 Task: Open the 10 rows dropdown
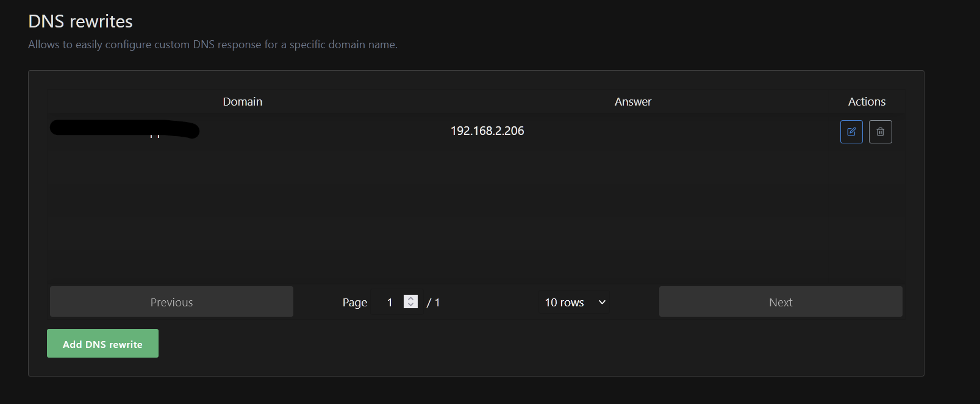pyautogui.click(x=573, y=302)
